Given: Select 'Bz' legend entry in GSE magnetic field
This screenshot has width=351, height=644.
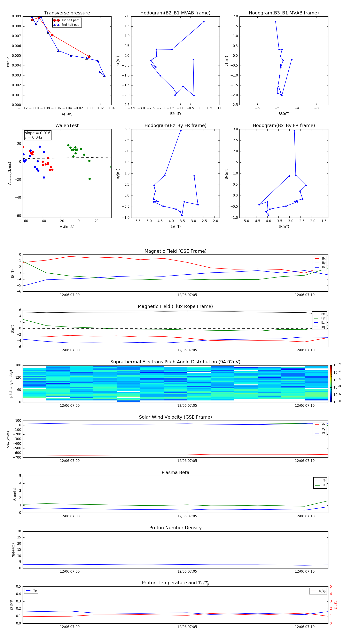Looking at the screenshot, I should click(320, 267).
